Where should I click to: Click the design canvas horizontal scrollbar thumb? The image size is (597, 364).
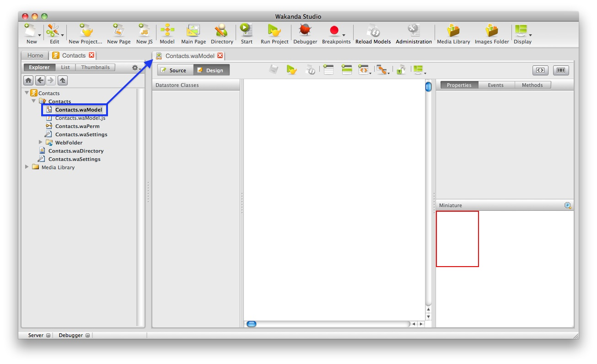pos(252,324)
